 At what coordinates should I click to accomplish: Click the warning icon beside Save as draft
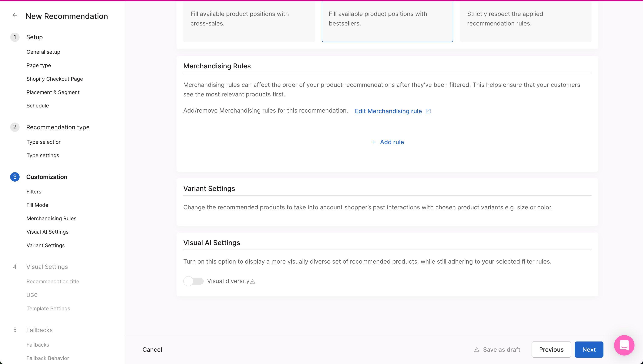[x=477, y=350]
